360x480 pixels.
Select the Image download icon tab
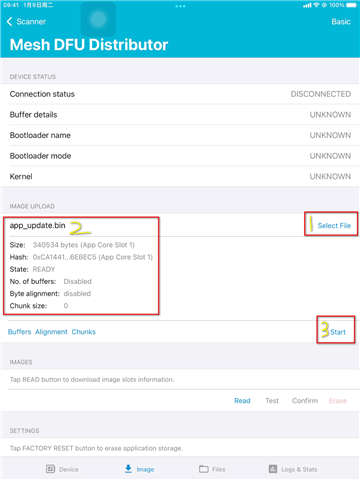(128, 469)
